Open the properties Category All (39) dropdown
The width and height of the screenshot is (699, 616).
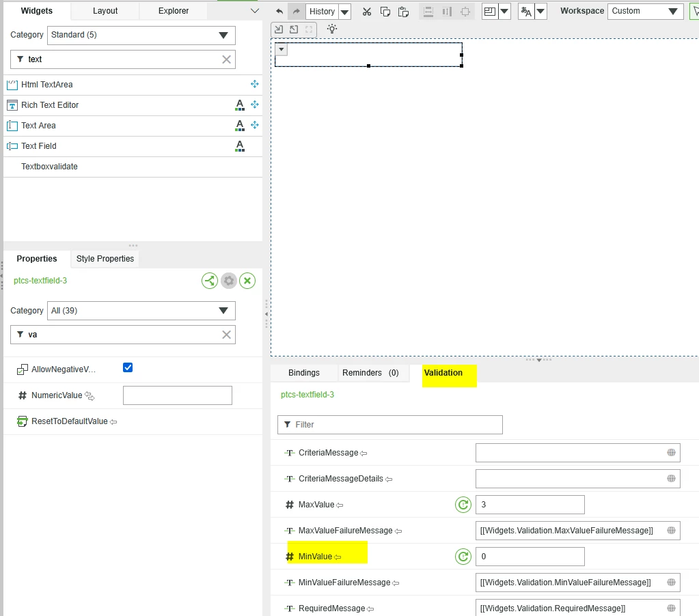pyautogui.click(x=141, y=311)
